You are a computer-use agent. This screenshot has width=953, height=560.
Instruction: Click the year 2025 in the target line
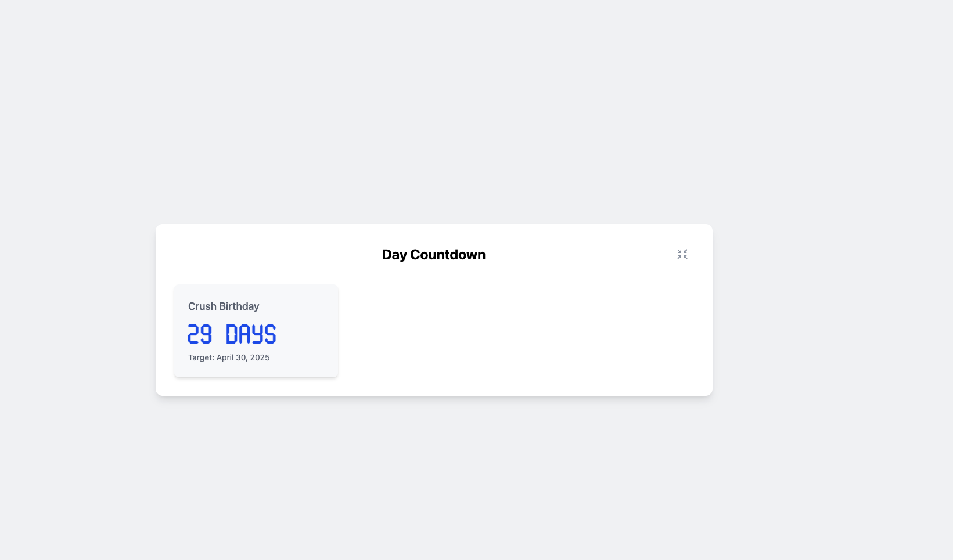pos(260,357)
